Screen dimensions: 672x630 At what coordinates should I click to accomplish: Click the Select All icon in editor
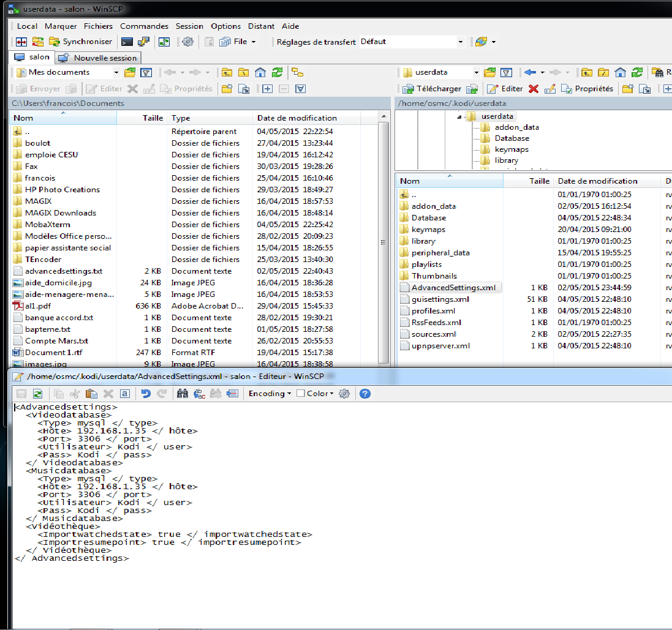click(125, 394)
